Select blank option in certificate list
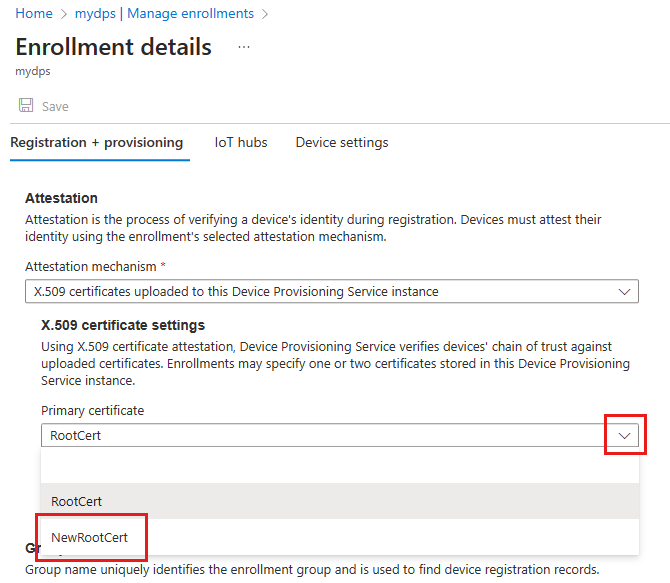 340,465
